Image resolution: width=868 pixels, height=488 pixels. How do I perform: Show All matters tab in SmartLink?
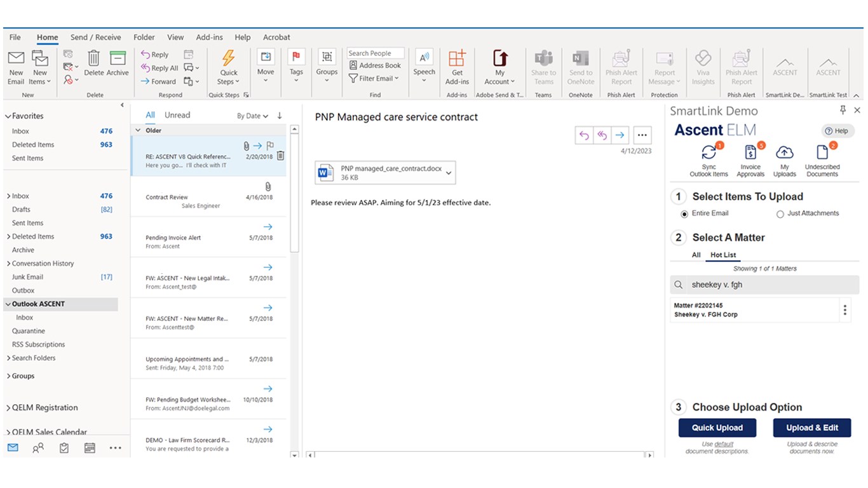[696, 255]
